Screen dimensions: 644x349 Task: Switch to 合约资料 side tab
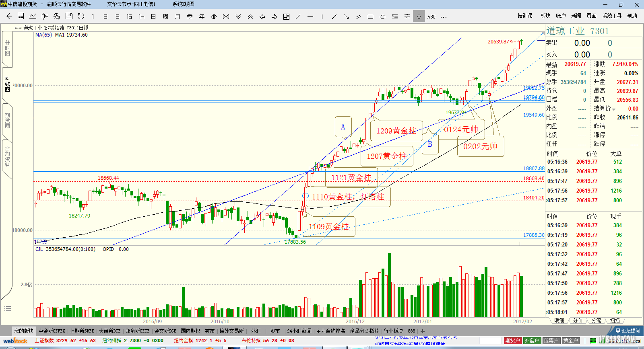coord(7,157)
